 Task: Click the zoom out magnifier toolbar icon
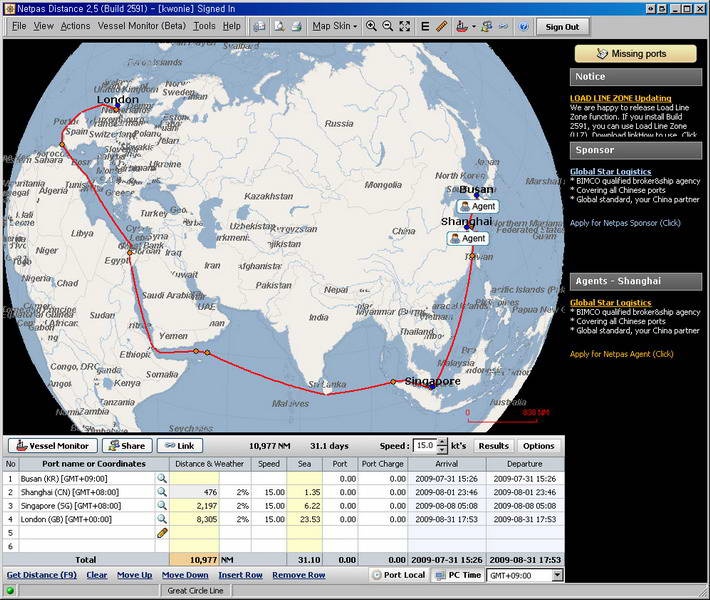click(x=388, y=26)
